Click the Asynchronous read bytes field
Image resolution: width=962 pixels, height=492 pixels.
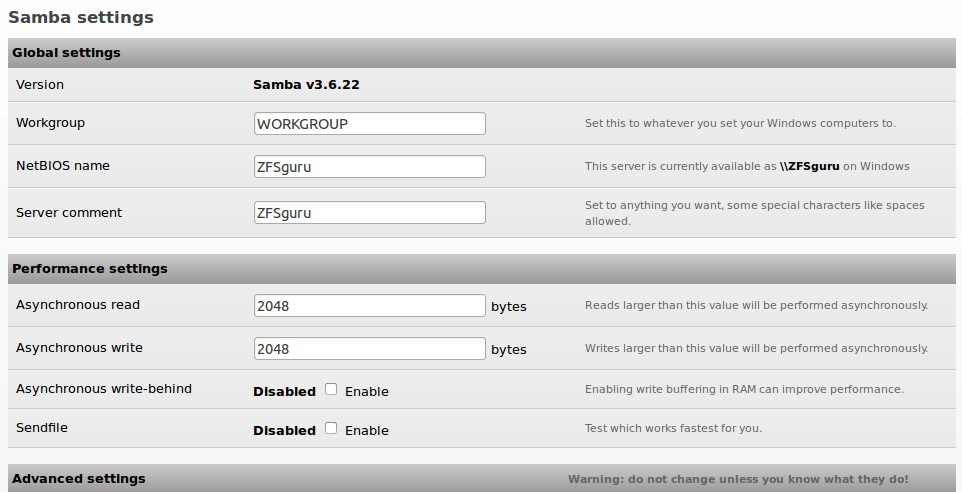369,305
